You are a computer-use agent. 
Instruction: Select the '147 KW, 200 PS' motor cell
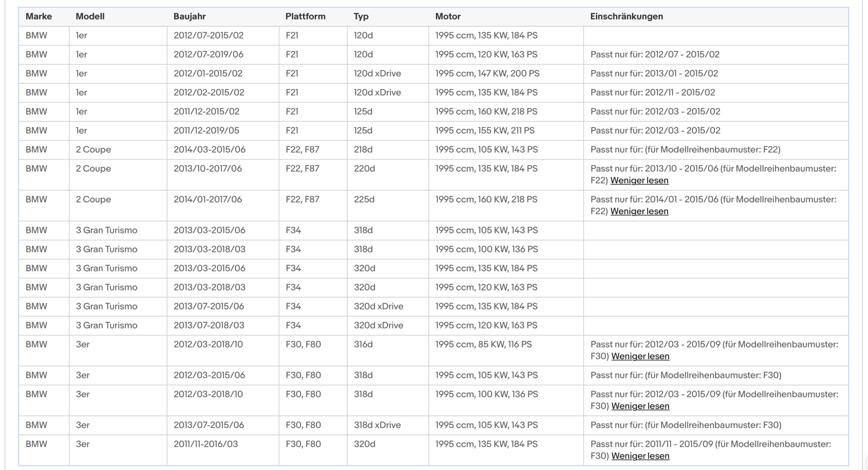tap(506, 74)
